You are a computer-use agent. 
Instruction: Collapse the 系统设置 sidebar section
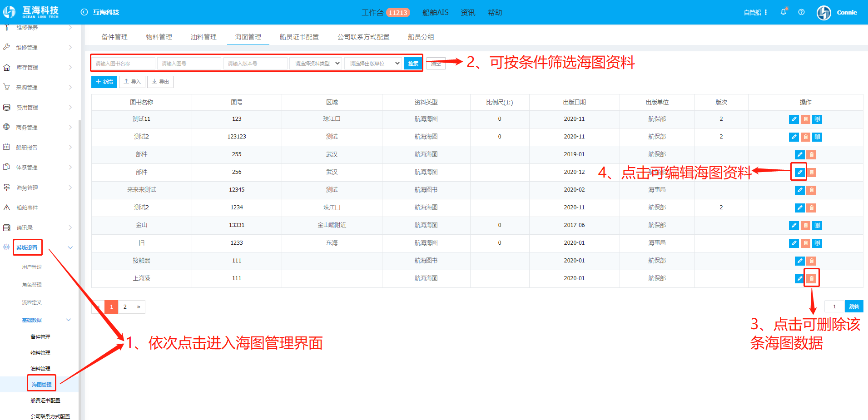(x=70, y=248)
